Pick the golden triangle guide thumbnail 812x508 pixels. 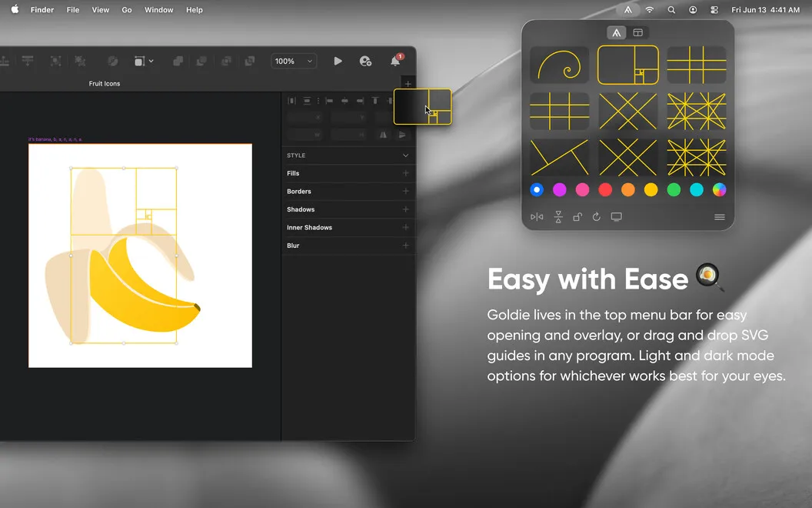click(x=559, y=157)
